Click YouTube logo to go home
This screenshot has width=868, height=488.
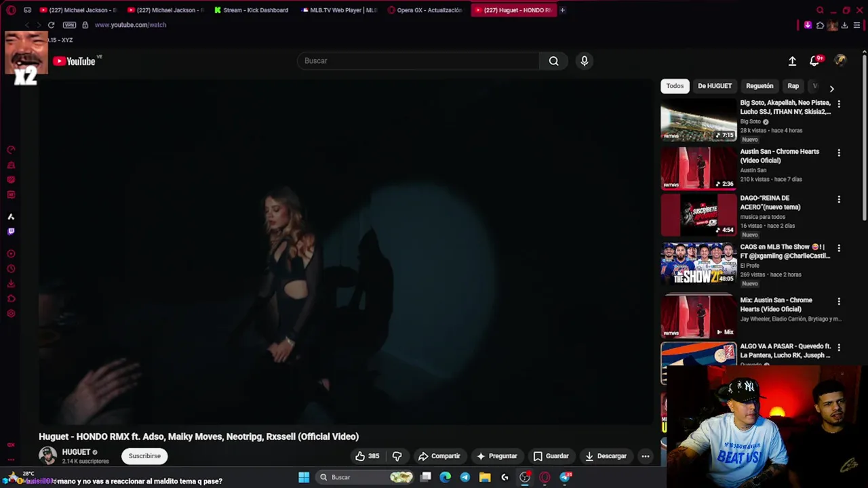(x=75, y=61)
